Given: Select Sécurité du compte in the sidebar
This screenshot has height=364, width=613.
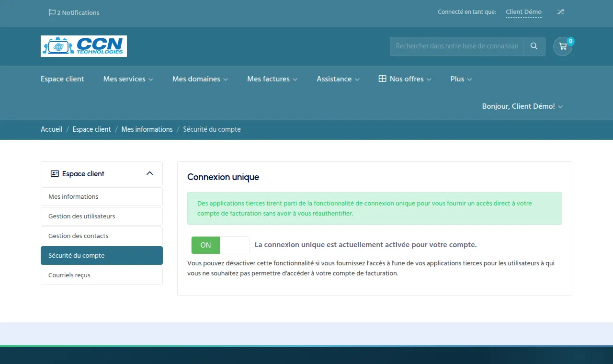Looking at the screenshot, I should point(102,256).
